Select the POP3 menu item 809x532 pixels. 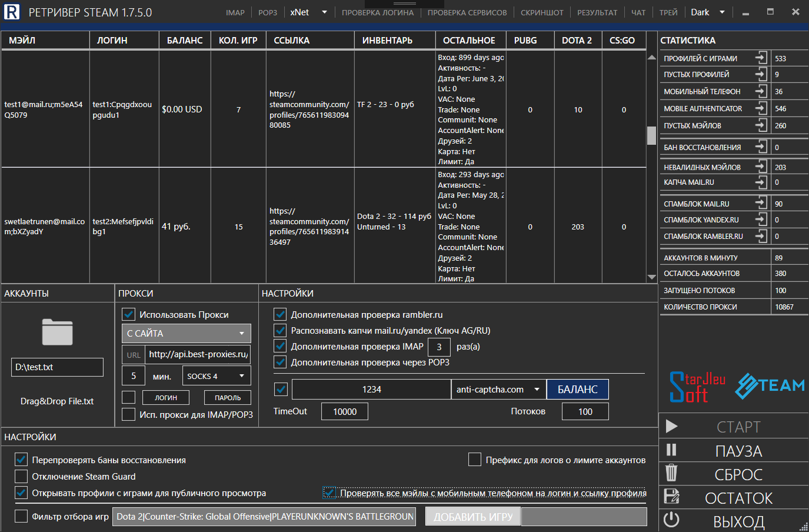268,12
